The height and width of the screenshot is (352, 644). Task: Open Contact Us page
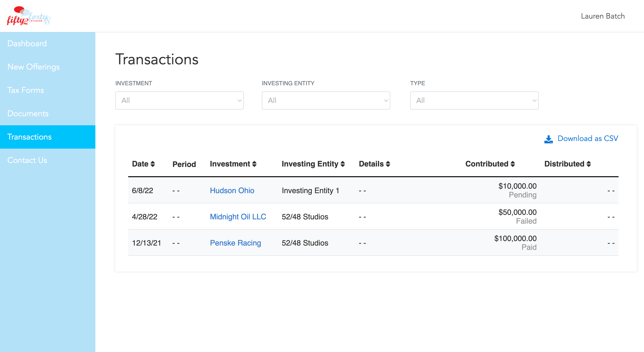pos(27,160)
